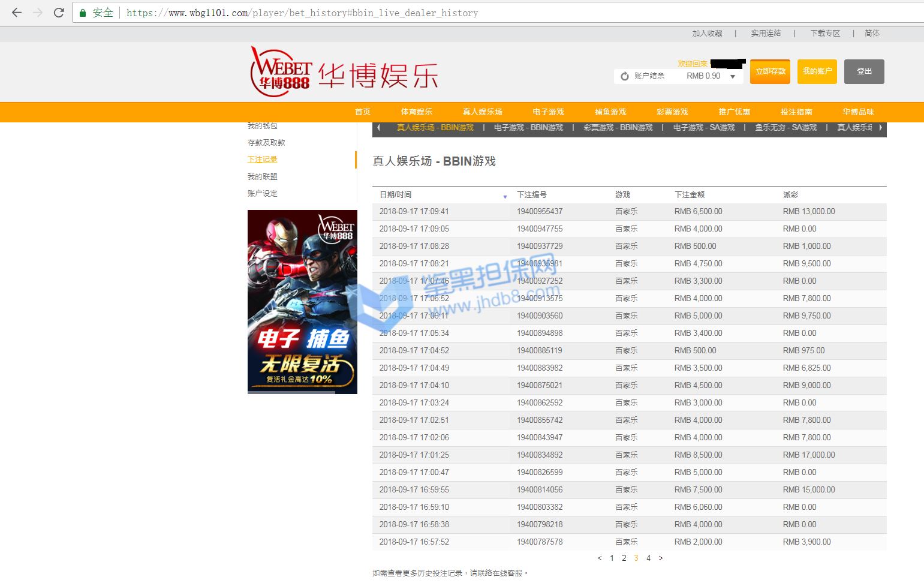The height and width of the screenshot is (583, 924).
Task: Click the 下注编号 column header
Action: (532, 195)
